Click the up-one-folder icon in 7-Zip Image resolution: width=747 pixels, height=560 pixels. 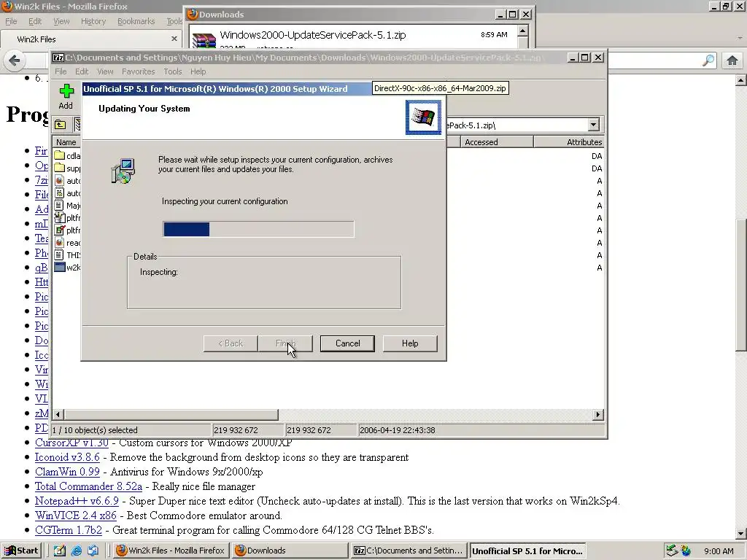pyautogui.click(x=60, y=125)
